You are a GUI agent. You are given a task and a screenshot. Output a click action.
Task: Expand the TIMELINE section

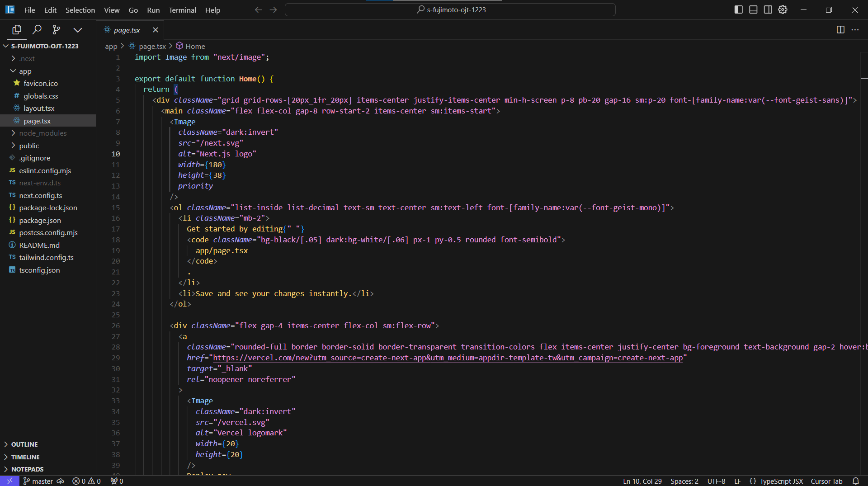tap(48, 457)
